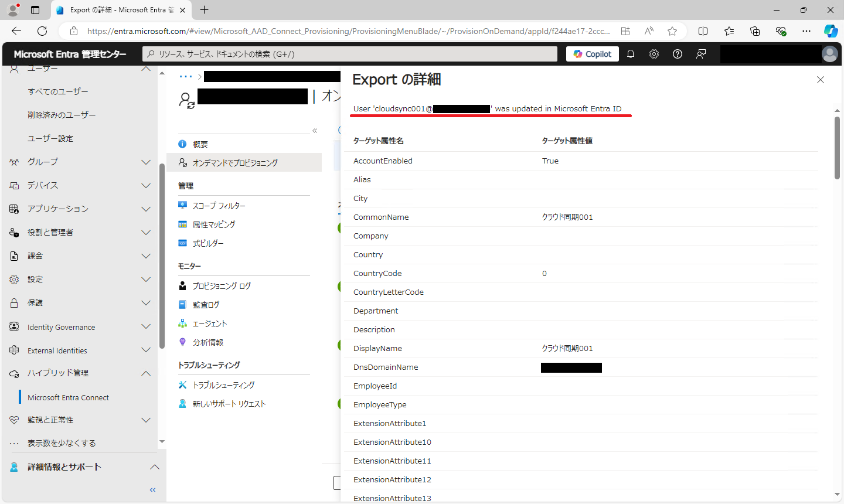
Task: Click the ターゲット属性名 column header
Action: tap(379, 141)
